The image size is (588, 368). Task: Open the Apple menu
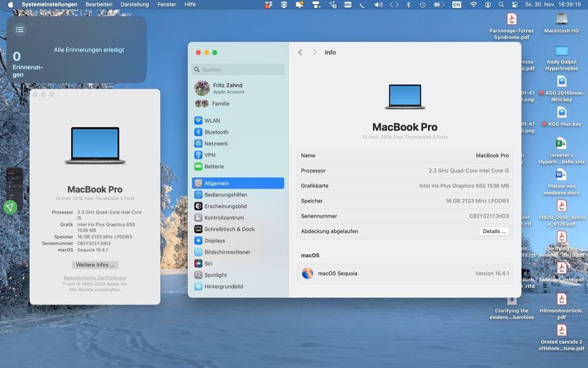tap(11, 5)
